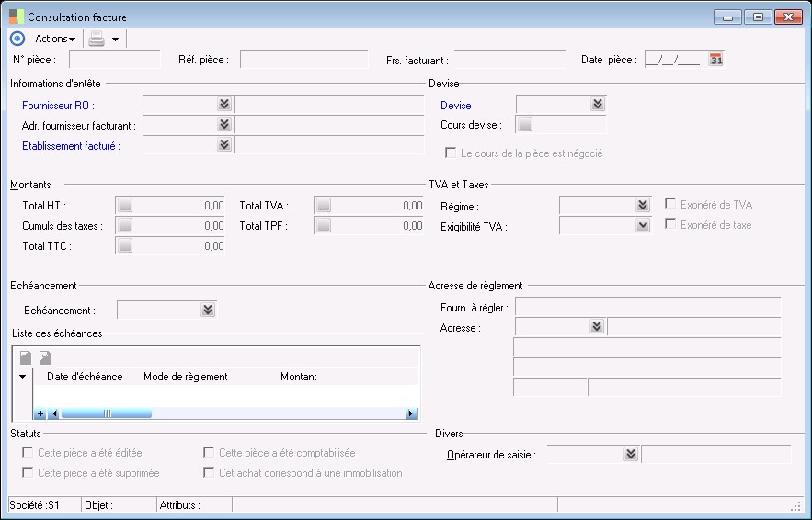This screenshot has width=812, height=520.
Task: Click the horizontal scrollbar left arrow
Action: tap(54, 413)
